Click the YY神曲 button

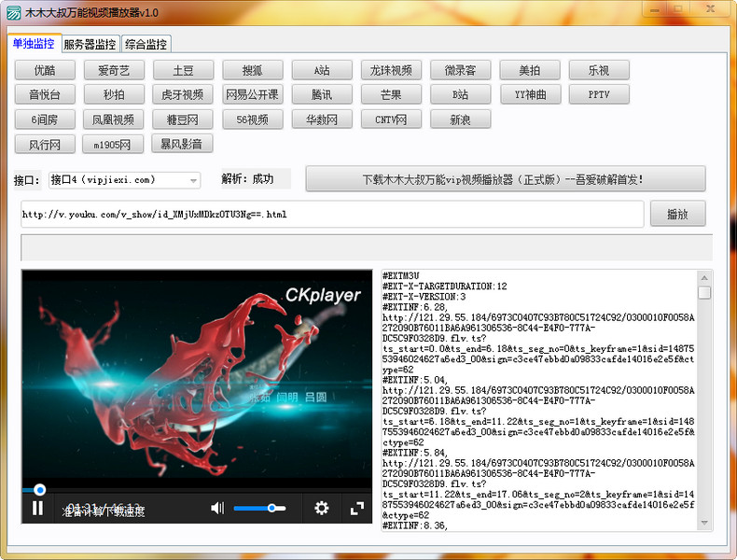click(x=531, y=95)
